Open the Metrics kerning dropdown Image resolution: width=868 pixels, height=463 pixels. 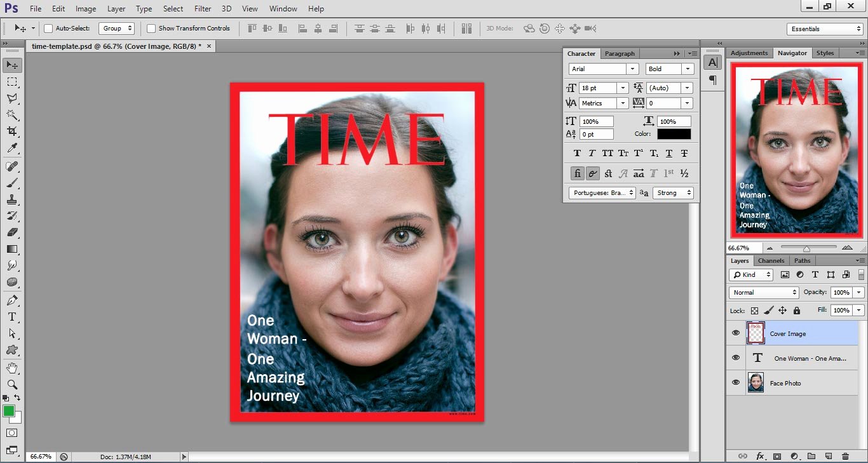623,103
